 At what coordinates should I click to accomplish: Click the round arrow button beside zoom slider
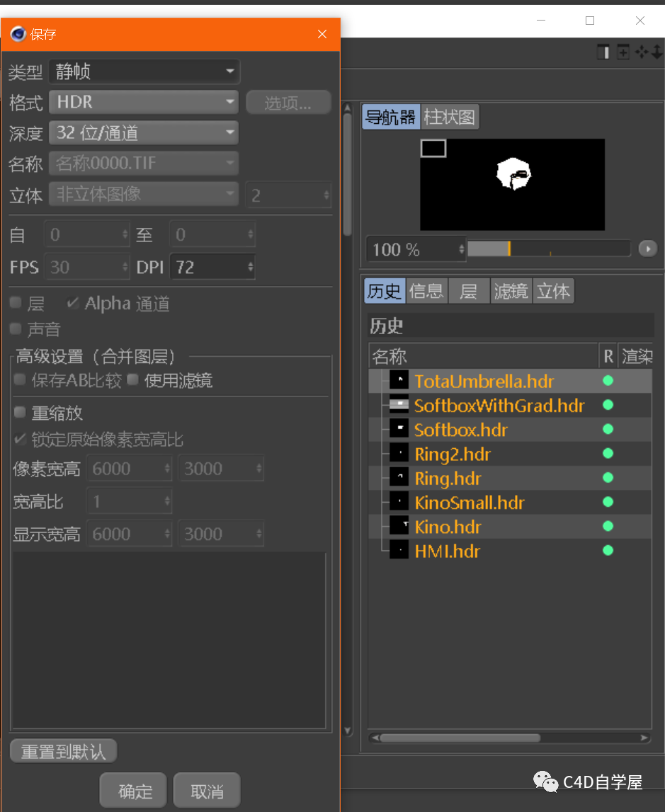point(647,248)
